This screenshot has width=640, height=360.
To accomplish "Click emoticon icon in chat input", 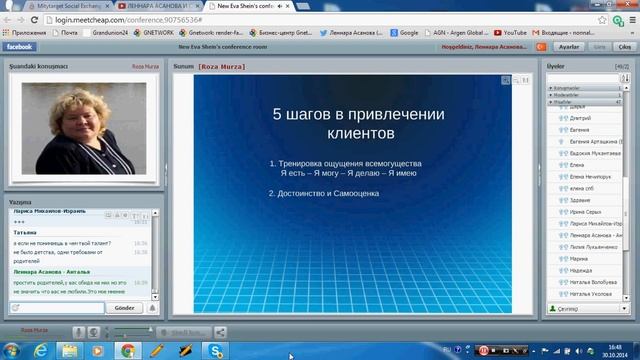I will point(16,308).
